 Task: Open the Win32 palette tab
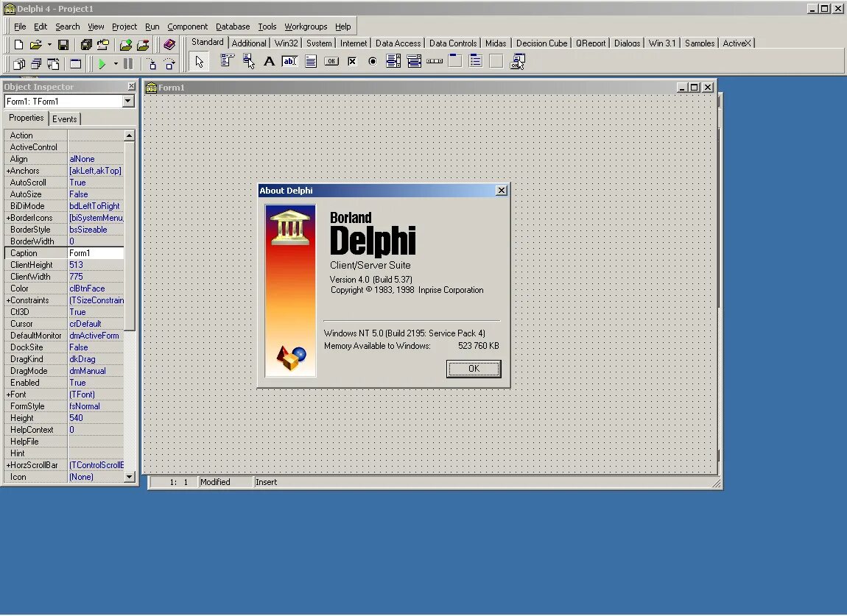pos(287,43)
